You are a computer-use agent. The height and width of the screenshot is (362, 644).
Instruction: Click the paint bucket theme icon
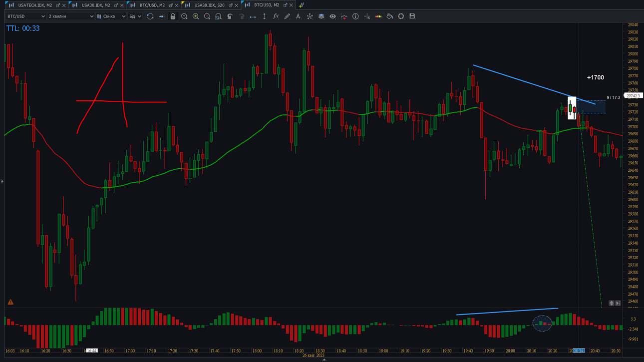(390, 16)
